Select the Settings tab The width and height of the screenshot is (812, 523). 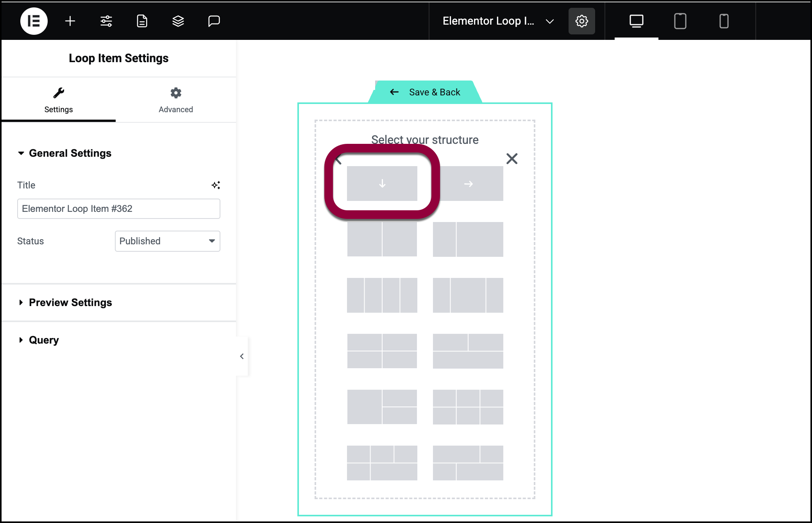59,100
